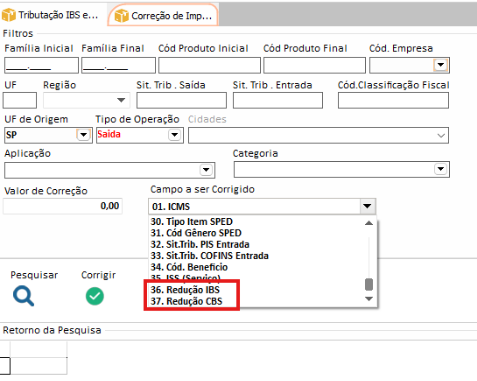This screenshot has height=381, width=477.
Task: Focus the Cód Produto Final field
Action: coord(314,65)
